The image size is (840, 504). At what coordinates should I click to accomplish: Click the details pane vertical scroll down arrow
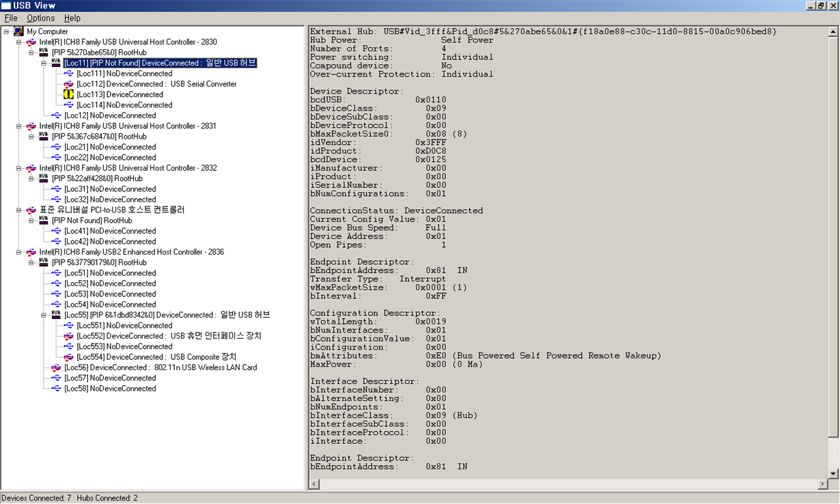click(833, 473)
